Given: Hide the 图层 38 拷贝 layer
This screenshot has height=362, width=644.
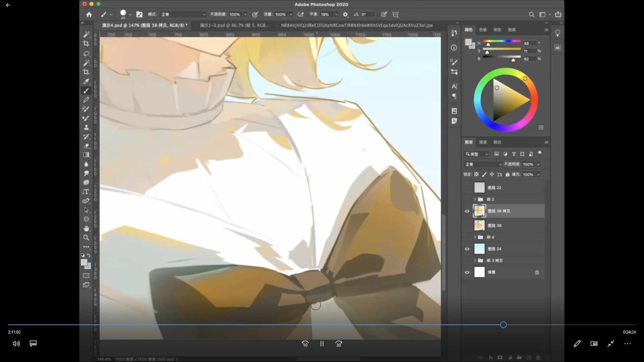Looking at the screenshot, I should pyautogui.click(x=467, y=211).
